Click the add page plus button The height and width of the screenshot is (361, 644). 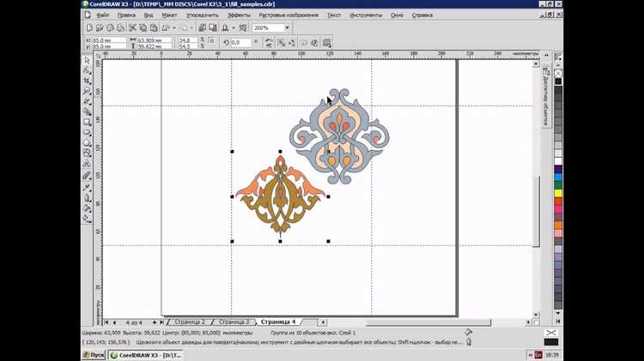(154, 322)
